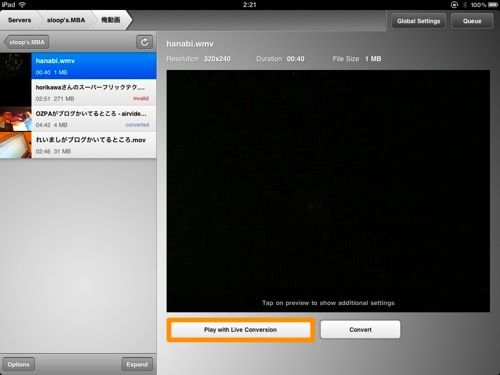Viewport: 500px width, 375px height.
Task: Select the OZPA converted video entry
Action: click(94, 119)
